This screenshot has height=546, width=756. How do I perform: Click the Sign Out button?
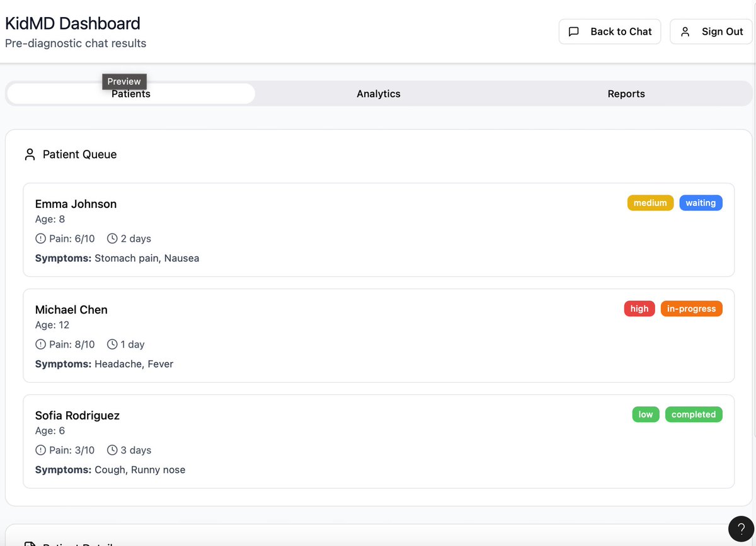[x=711, y=31]
